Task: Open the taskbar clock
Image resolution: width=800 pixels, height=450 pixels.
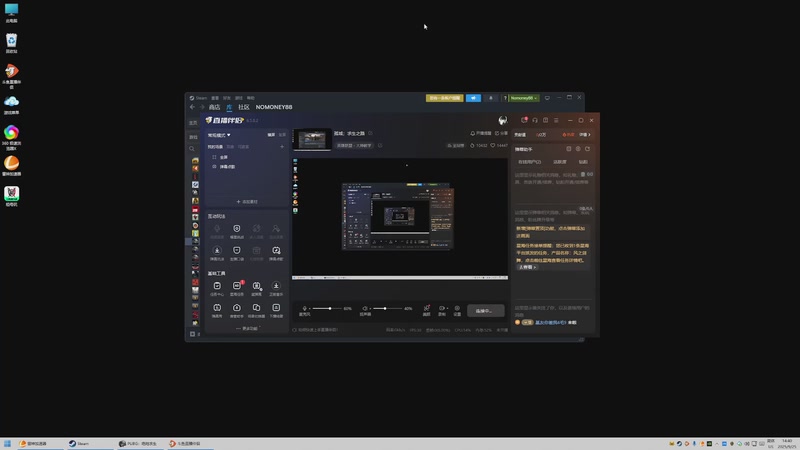Action: [786, 444]
